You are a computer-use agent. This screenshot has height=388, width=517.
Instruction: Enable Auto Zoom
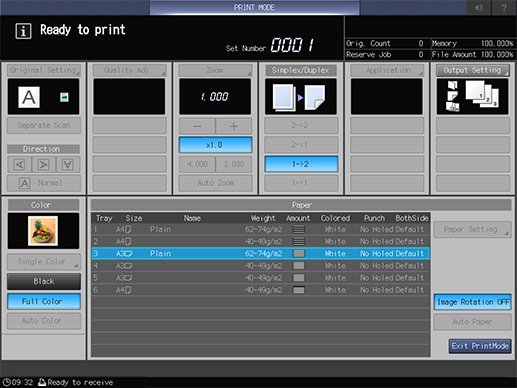215,183
